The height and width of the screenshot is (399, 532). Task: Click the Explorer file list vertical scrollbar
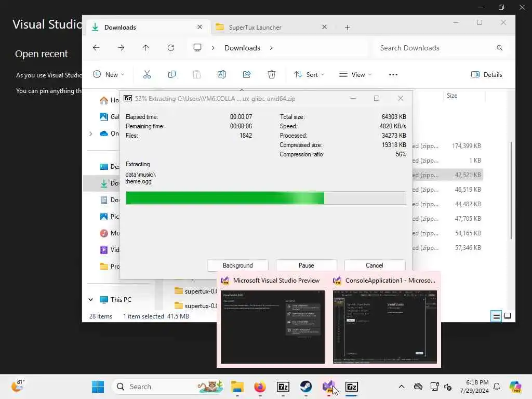click(x=511, y=191)
